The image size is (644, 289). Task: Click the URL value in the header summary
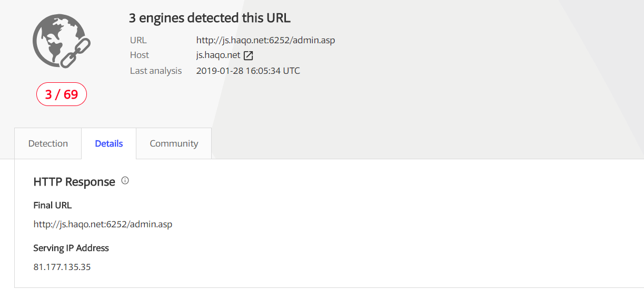265,40
